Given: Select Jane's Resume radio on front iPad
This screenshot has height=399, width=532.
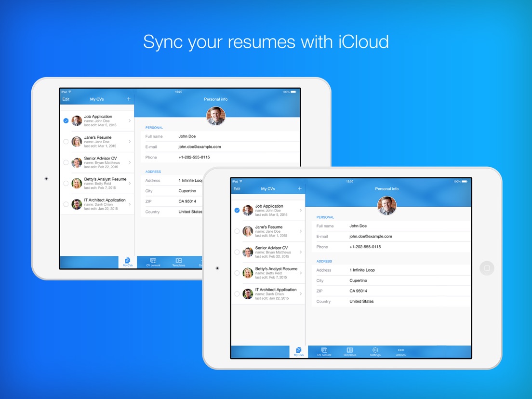Looking at the screenshot, I should click(x=237, y=231).
